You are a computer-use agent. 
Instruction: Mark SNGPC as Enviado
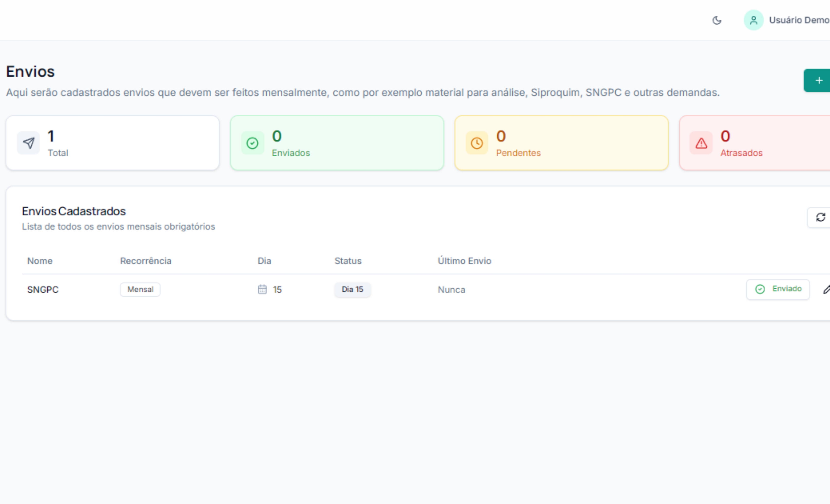coord(778,289)
